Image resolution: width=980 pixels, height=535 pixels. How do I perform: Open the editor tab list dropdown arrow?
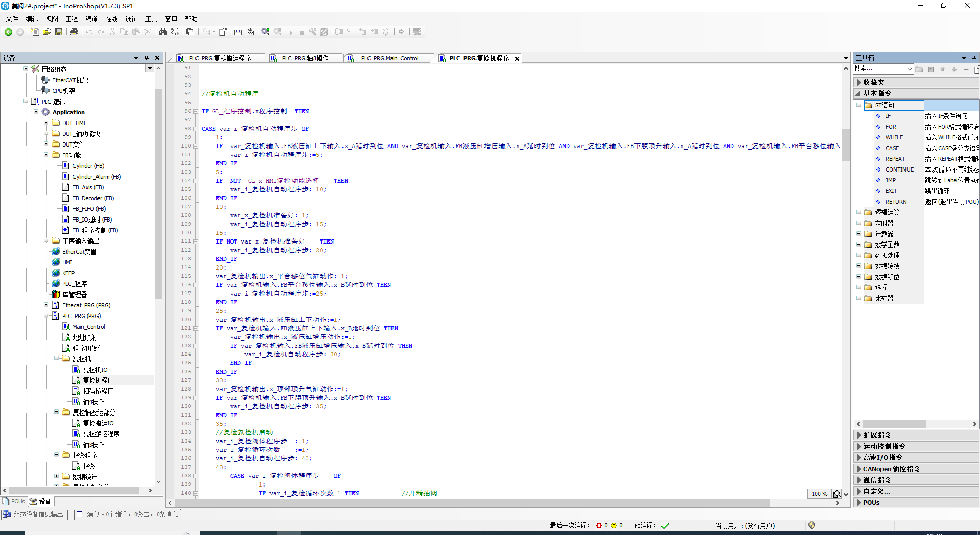[845, 58]
